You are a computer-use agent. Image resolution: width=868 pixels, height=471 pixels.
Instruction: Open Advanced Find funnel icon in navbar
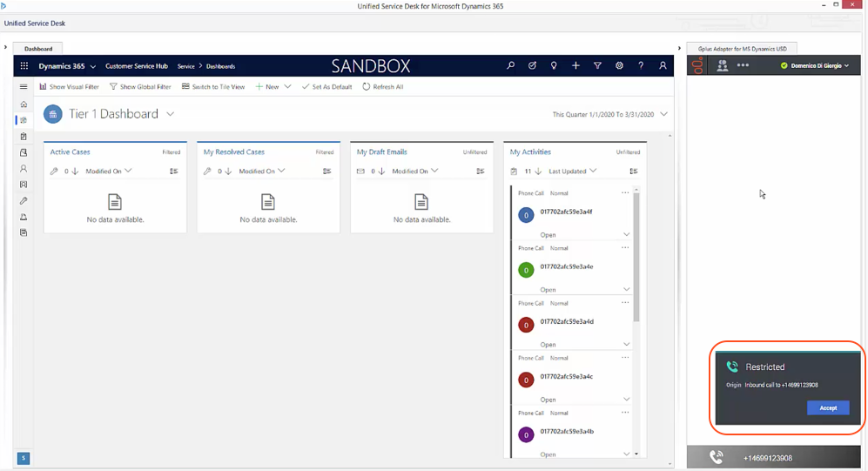click(597, 65)
